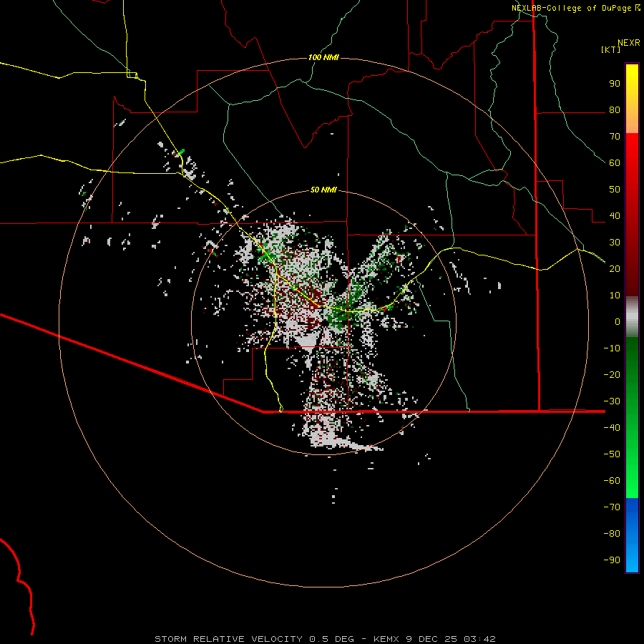
Task: Click the -70 scale value
Action: click(x=612, y=507)
